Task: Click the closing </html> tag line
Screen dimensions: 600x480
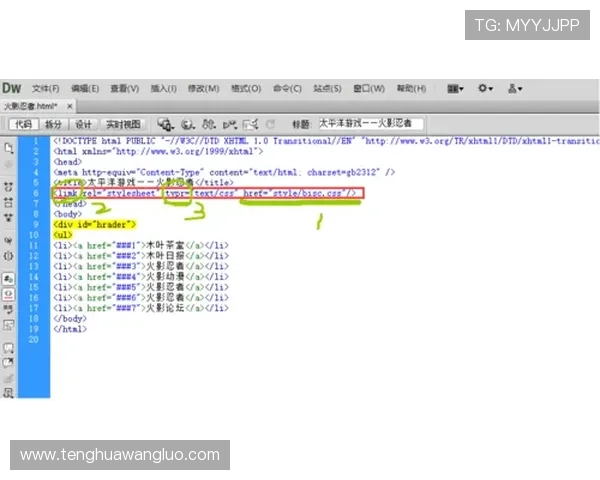Action: [70, 329]
